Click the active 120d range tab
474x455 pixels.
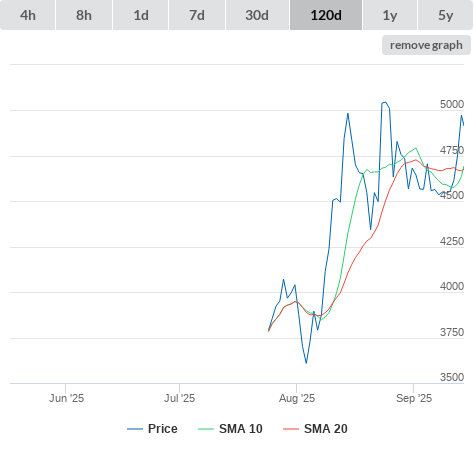coord(326,15)
